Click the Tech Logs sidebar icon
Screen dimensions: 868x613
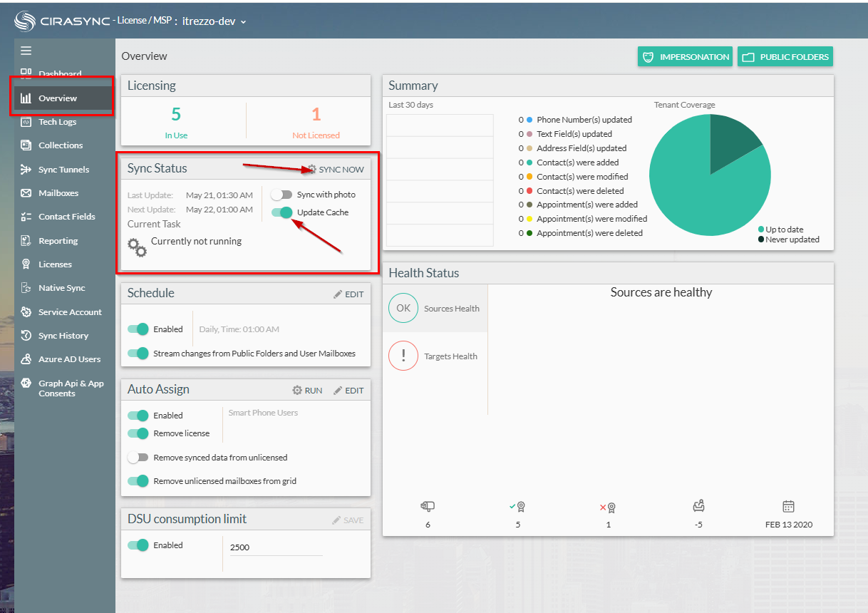(26, 122)
